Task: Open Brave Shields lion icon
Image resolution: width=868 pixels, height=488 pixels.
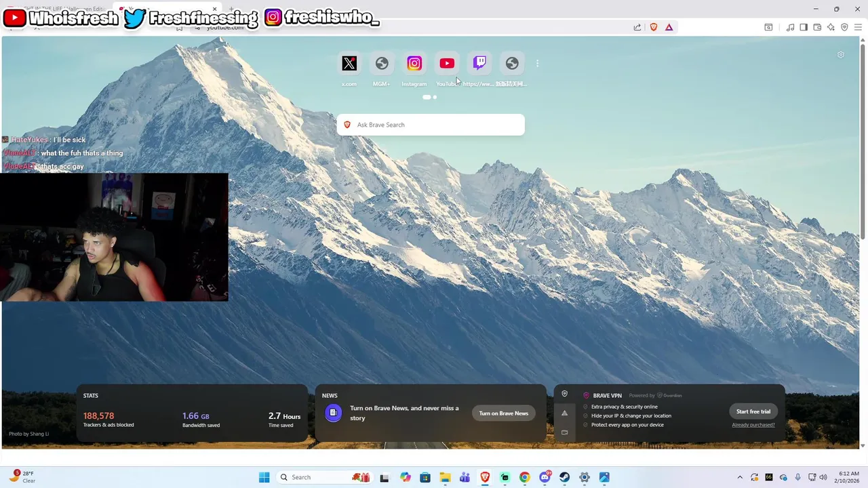Action: click(654, 27)
